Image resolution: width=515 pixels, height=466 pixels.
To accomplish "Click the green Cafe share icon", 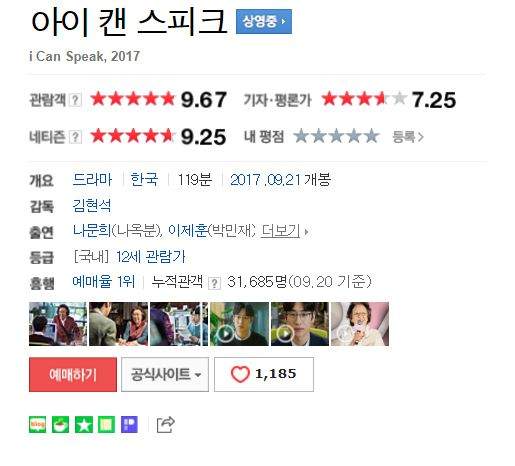I will [x=60, y=424].
